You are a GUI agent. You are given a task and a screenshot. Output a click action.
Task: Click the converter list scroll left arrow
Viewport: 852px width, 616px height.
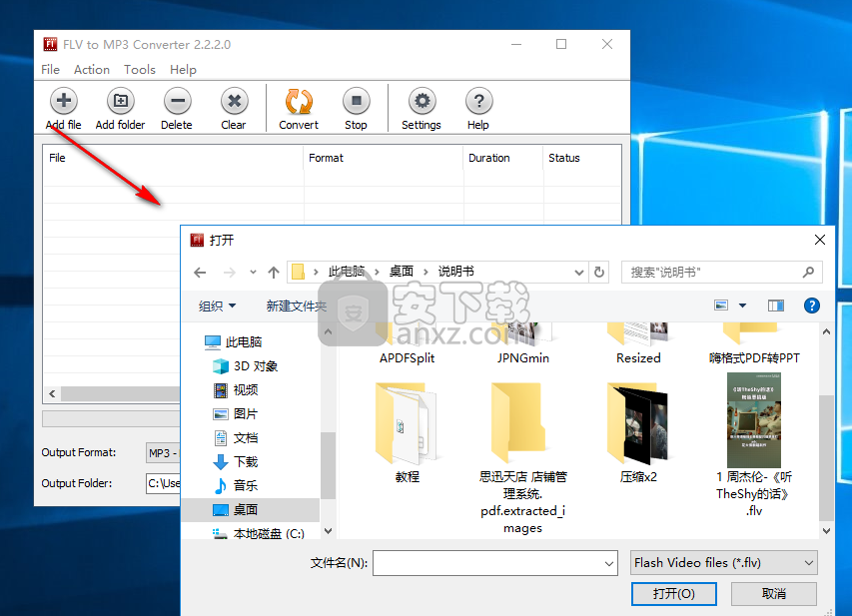pyautogui.click(x=52, y=393)
